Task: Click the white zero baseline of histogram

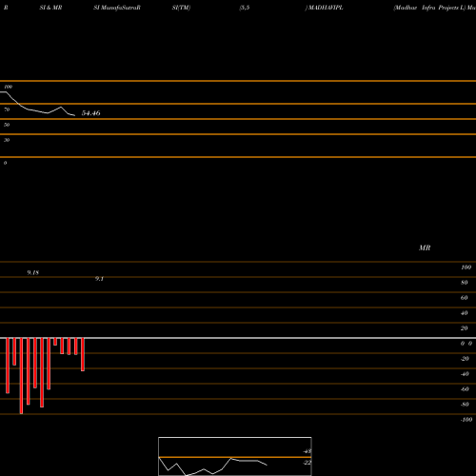Action: 238,338
